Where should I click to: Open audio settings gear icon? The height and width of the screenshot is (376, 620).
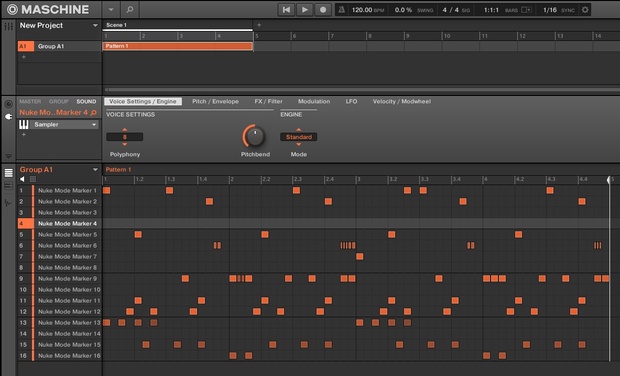[585, 10]
